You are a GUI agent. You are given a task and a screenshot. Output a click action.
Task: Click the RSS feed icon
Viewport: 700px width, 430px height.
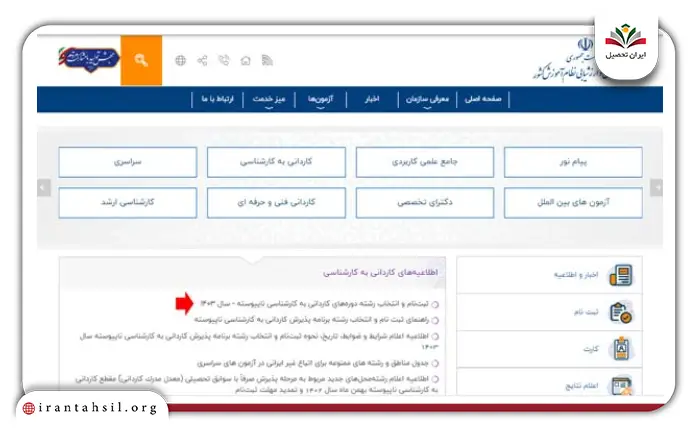[x=267, y=60]
